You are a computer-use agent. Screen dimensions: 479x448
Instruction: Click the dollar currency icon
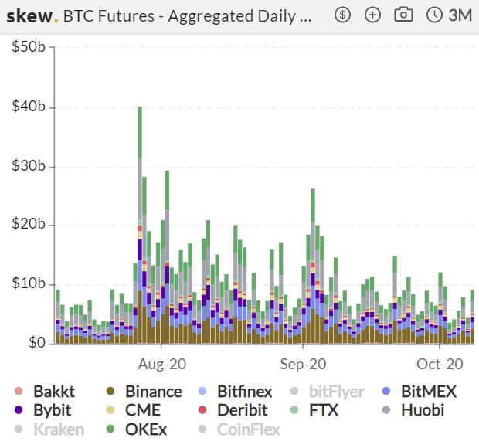pos(342,15)
